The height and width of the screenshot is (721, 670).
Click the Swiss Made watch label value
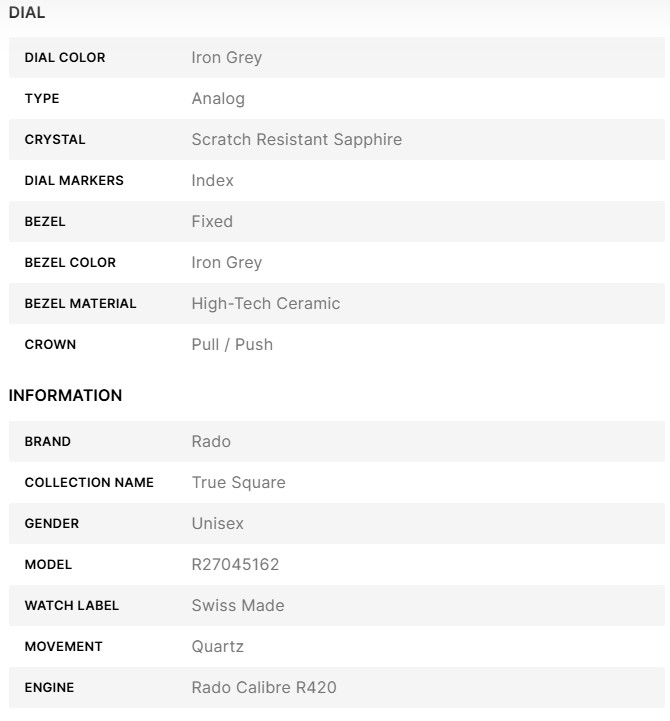pyautogui.click(x=238, y=605)
